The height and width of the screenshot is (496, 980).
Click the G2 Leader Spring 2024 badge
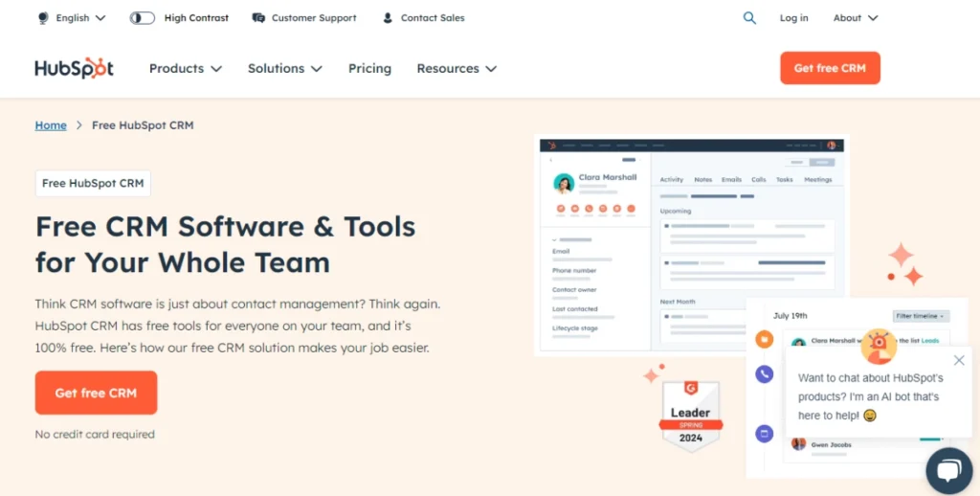click(x=691, y=417)
